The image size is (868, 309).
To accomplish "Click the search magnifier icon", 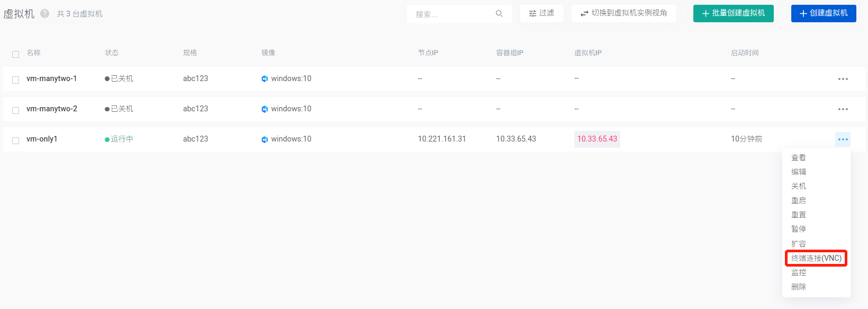I will pyautogui.click(x=499, y=14).
